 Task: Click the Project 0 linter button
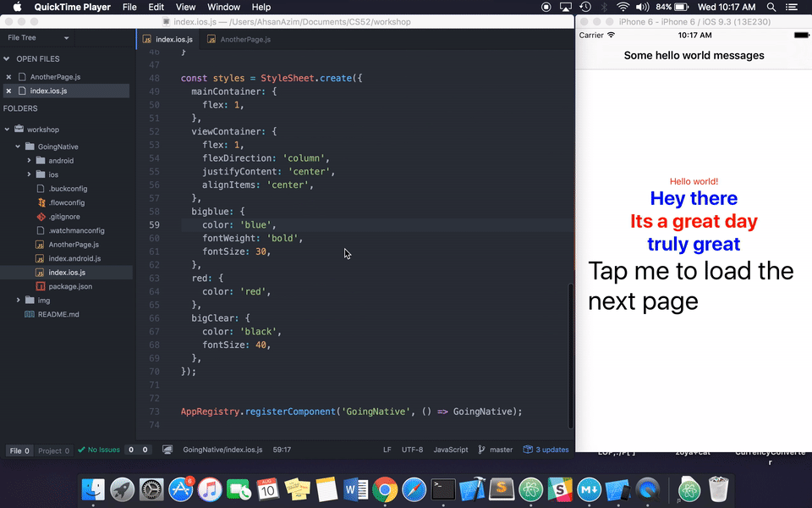[x=53, y=450]
